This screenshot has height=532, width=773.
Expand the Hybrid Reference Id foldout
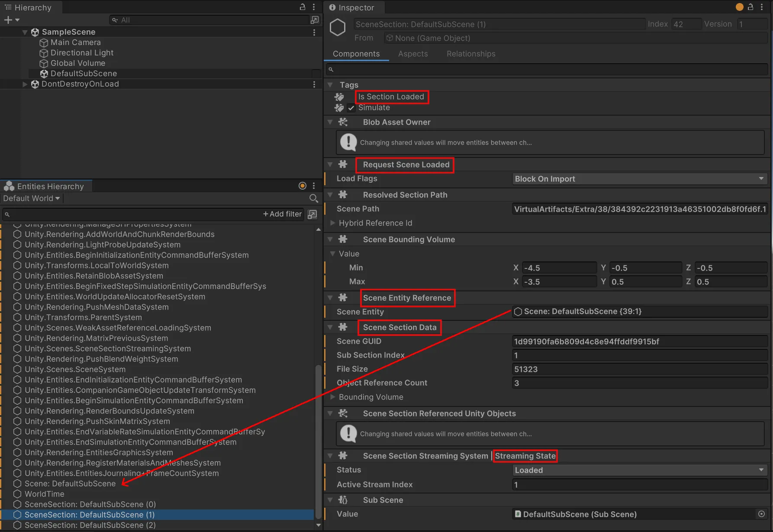point(332,223)
